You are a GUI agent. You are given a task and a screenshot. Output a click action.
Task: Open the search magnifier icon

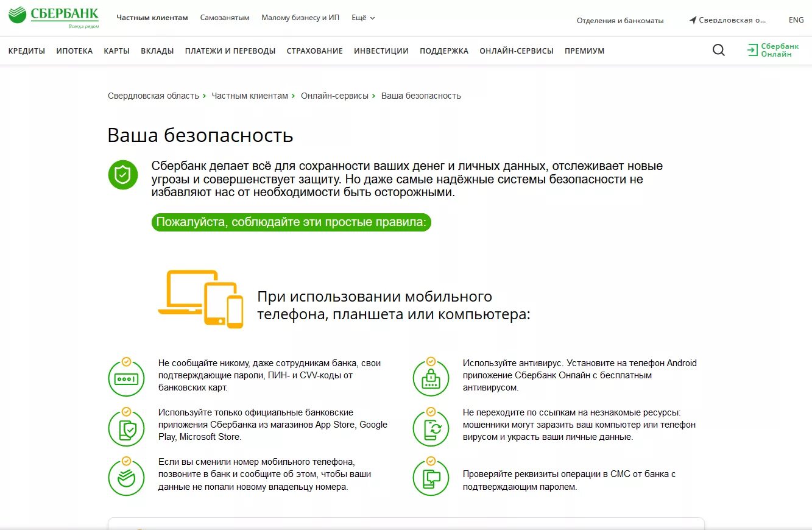tap(719, 51)
